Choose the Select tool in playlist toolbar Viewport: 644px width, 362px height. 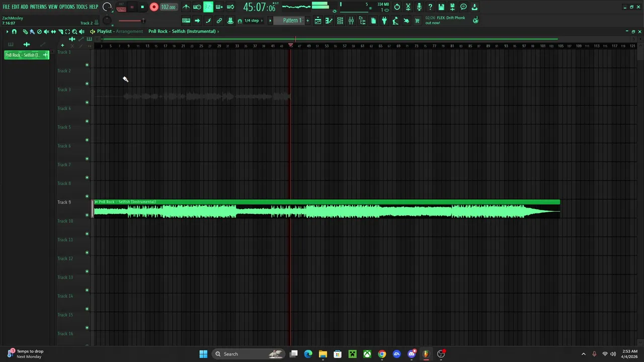[67, 32]
